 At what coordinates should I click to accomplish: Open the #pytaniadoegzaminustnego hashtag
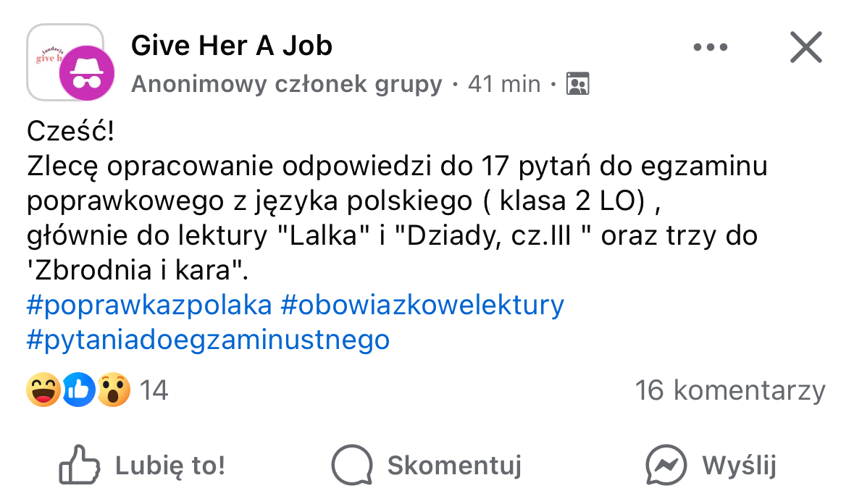click(x=208, y=340)
